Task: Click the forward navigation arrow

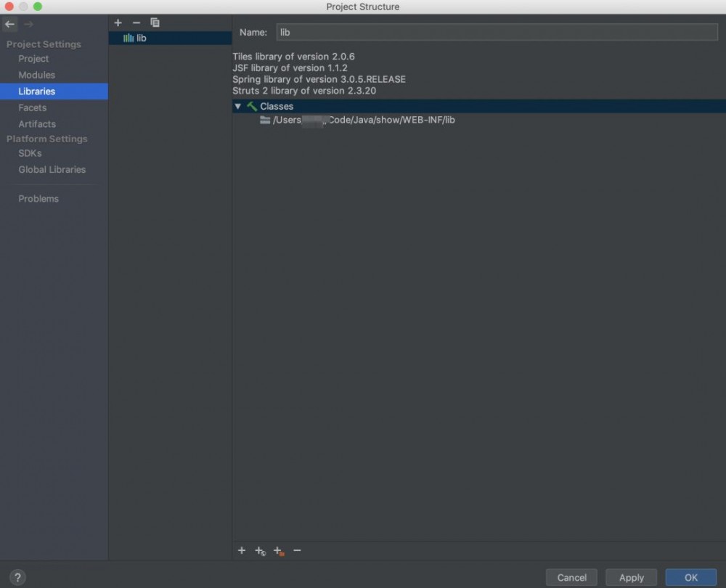Action: [28, 24]
